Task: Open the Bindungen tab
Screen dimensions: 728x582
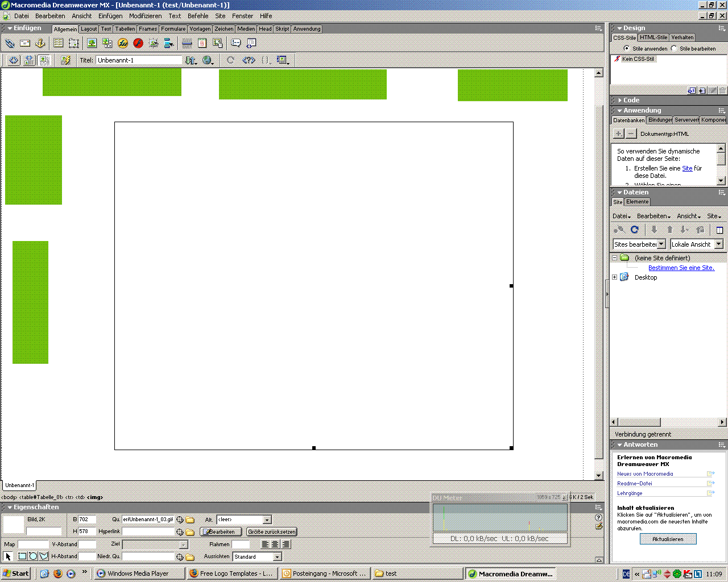Action: click(660, 120)
